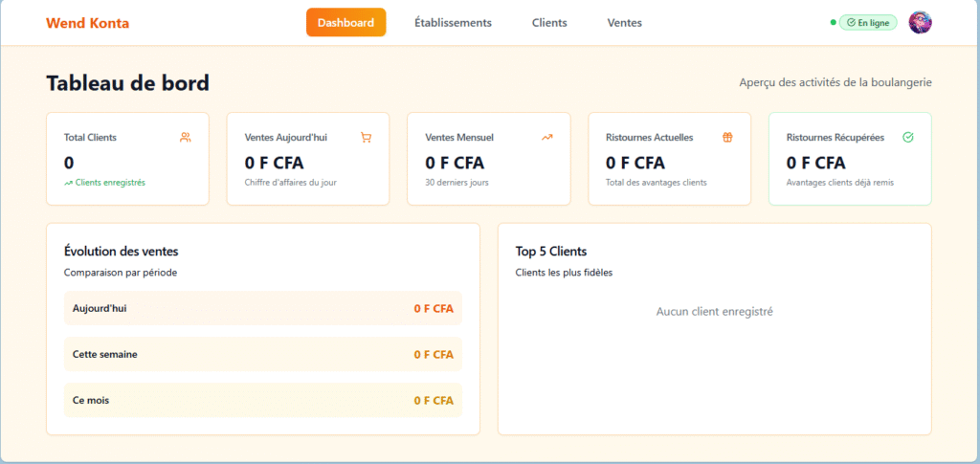Image resolution: width=980 pixels, height=464 pixels.
Task: Click the Wend Konta logo link
Action: pos(87,23)
